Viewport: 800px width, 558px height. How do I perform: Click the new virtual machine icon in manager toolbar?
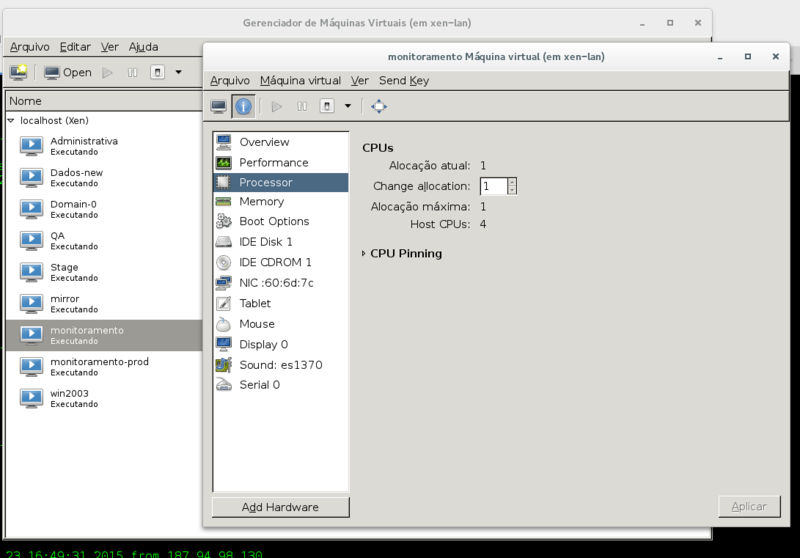pyautogui.click(x=18, y=72)
